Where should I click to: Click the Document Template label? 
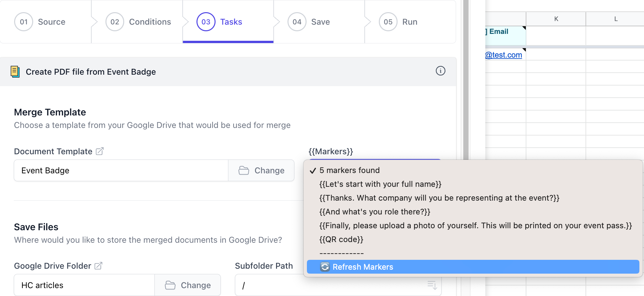point(53,151)
